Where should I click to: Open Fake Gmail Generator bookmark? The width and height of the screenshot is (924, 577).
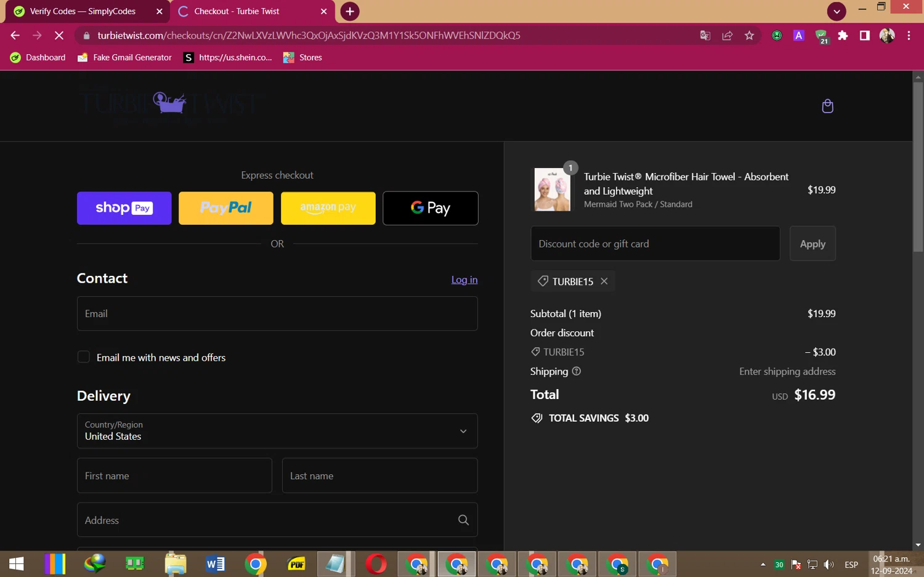coord(124,57)
